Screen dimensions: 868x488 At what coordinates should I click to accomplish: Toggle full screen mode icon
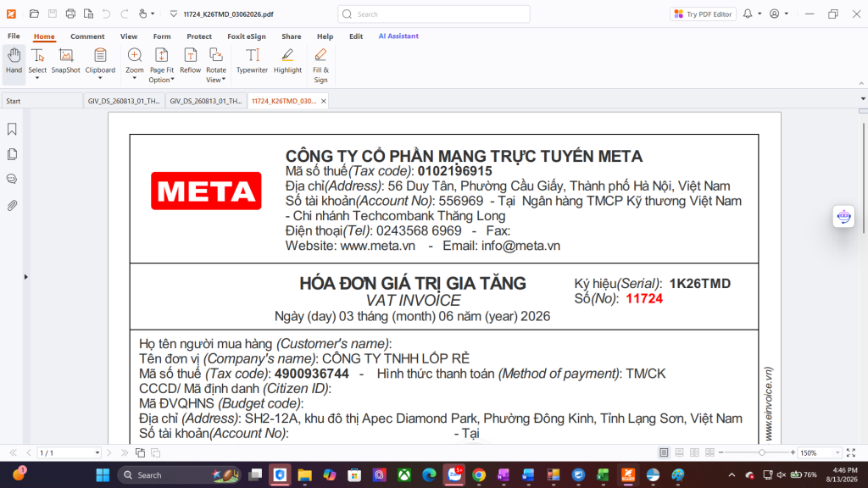[851, 452]
